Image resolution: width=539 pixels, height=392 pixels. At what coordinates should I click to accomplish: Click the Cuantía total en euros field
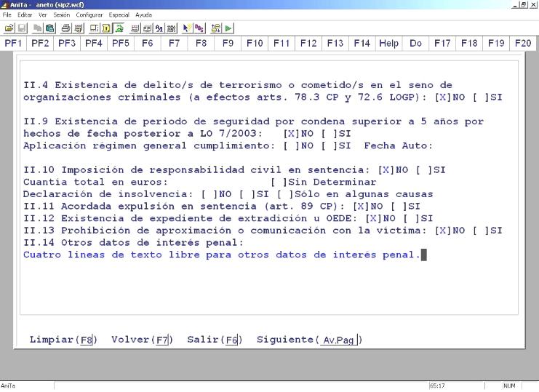(218, 182)
